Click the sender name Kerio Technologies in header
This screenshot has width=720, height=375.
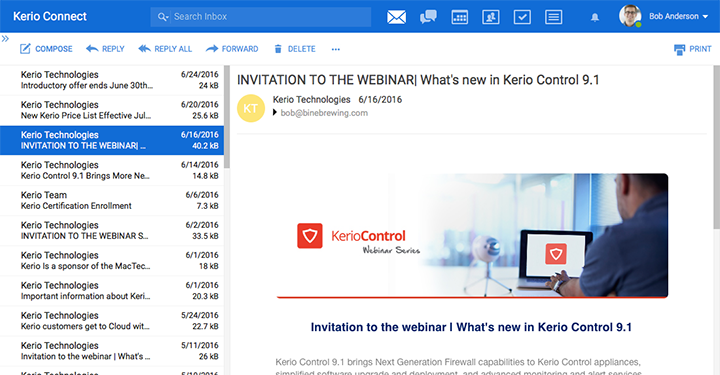click(311, 100)
